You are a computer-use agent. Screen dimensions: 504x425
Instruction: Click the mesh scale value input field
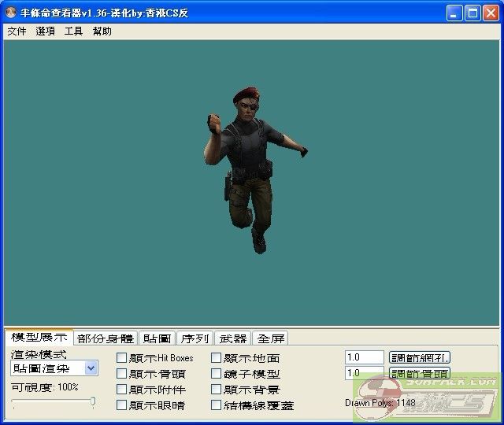(364, 357)
